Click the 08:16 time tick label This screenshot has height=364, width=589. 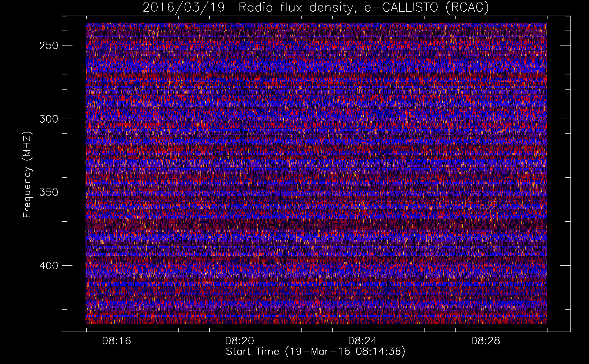point(116,341)
